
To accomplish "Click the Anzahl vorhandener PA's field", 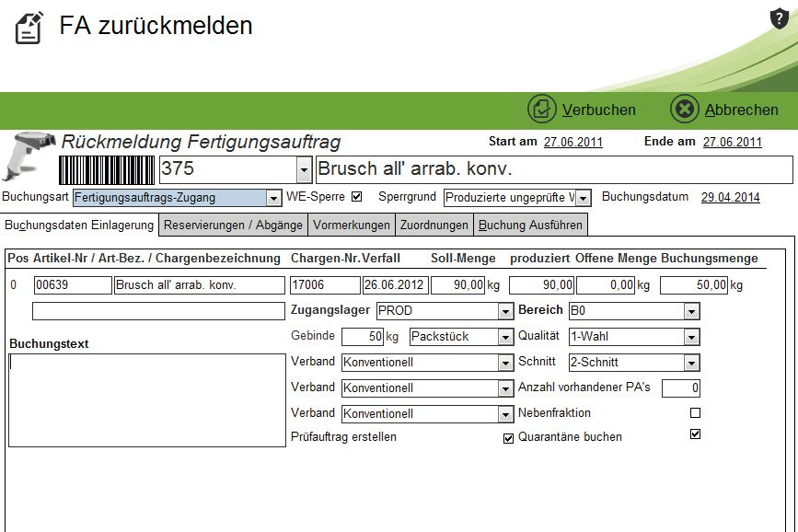I will [x=681, y=387].
